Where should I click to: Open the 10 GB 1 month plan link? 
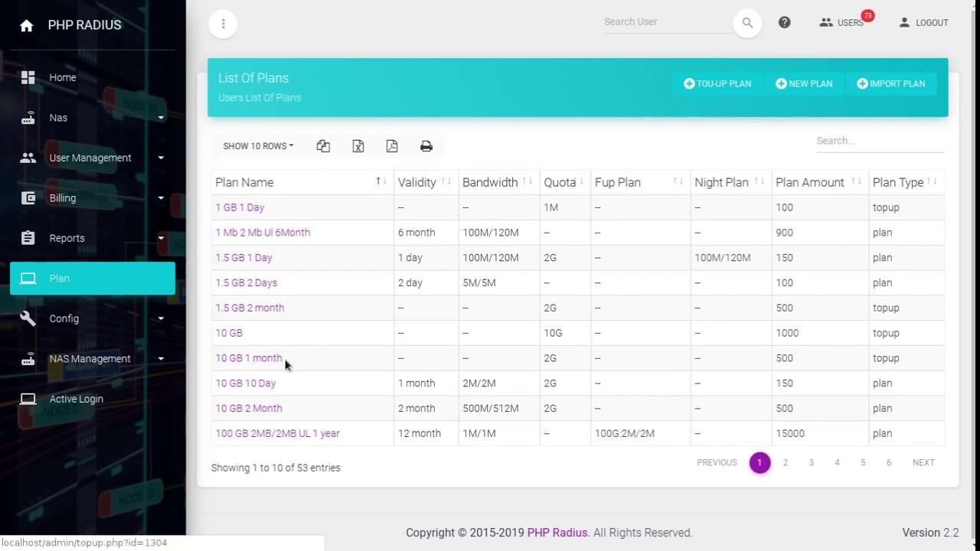[249, 358]
